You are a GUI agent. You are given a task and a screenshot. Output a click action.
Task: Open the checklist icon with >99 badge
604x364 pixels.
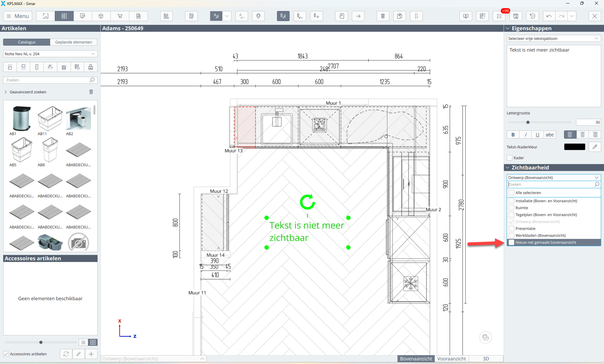coord(499,16)
